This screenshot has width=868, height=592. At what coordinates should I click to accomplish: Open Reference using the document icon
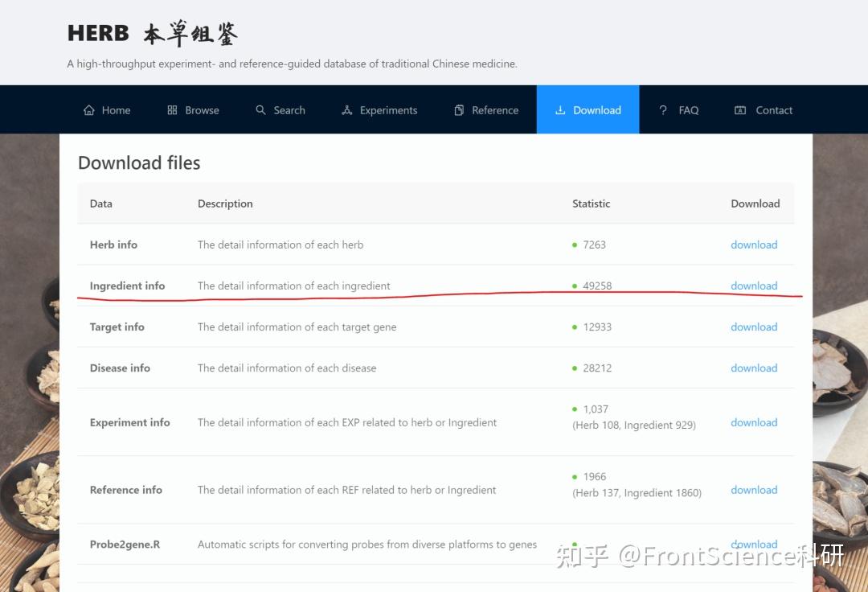pos(461,109)
